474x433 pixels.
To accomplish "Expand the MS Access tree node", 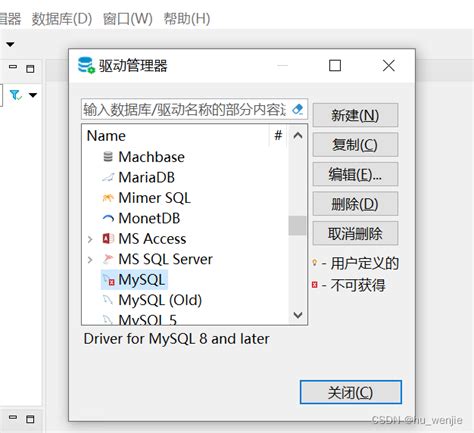I will [x=90, y=239].
